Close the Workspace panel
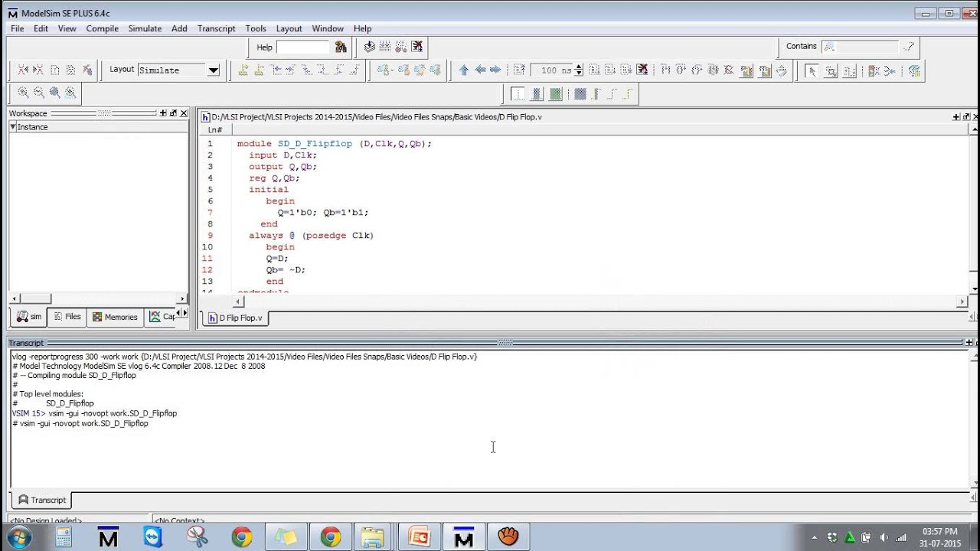The image size is (980, 551). [x=184, y=113]
